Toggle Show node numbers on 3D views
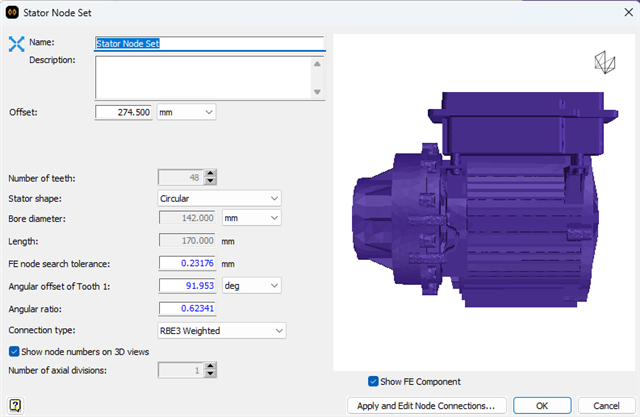 point(14,351)
